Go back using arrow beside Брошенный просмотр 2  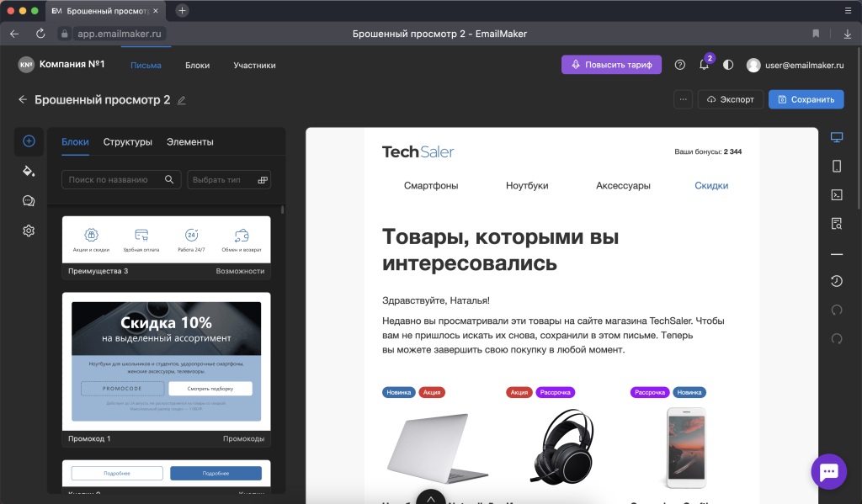pos(23,99)
